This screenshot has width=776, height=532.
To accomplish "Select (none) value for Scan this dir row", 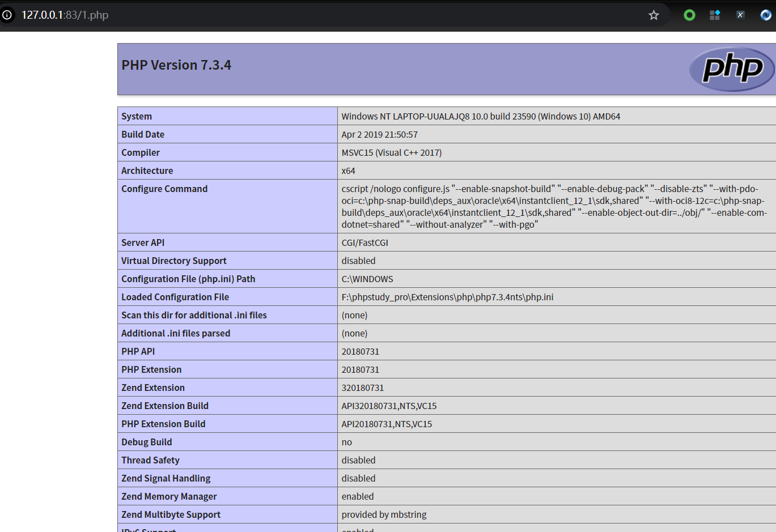I will pos(354,315).
